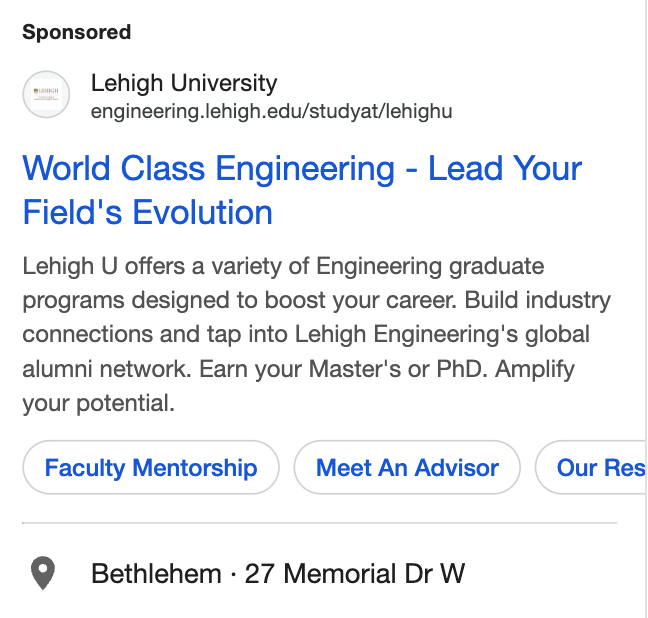Click the ad description starting with Lehigh U offers
648x618 pixels.
tap(283, 267)
